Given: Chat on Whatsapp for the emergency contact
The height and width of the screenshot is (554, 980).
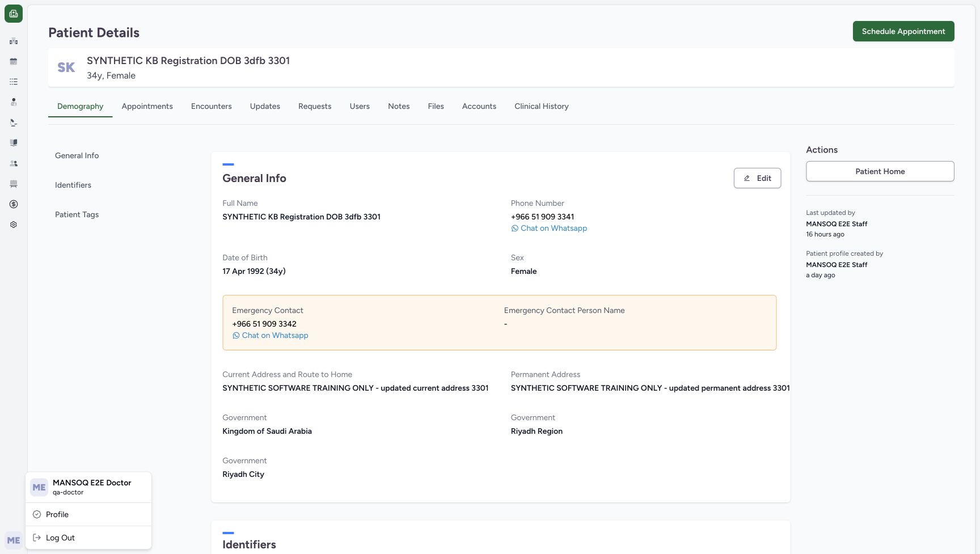Looking at the screenshot, I should click(271, 336).
